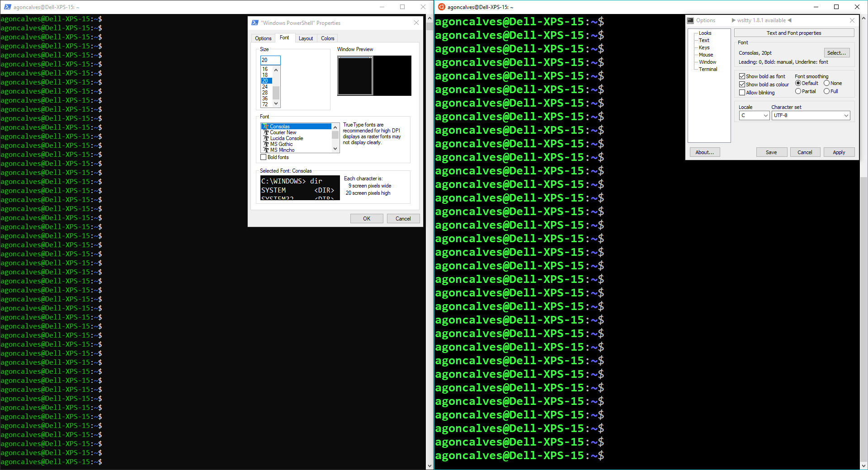
Task: Click the Select... button to change font
Action: (x=836, y=52)
